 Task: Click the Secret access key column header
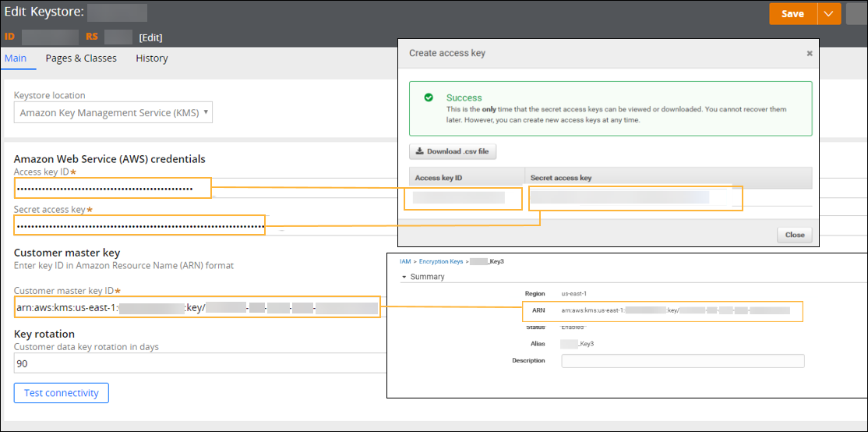561,178
